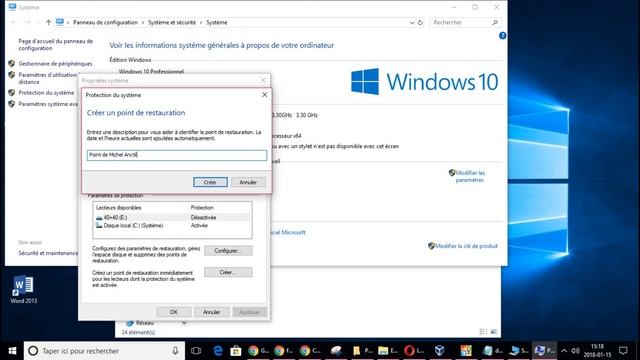Switch Explorer to large icons view
The height and width of the screenshot is (360, 640).
(x=494, y=332)
